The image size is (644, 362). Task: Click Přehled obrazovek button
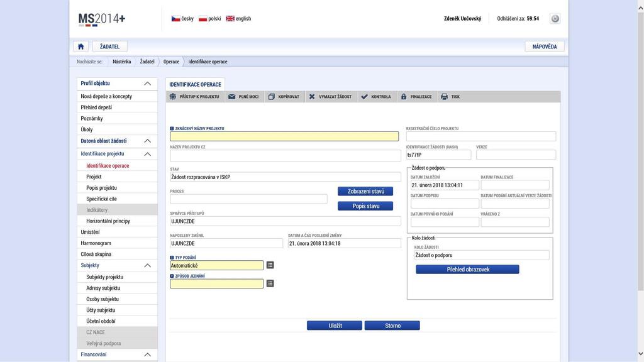click(467, 269)
